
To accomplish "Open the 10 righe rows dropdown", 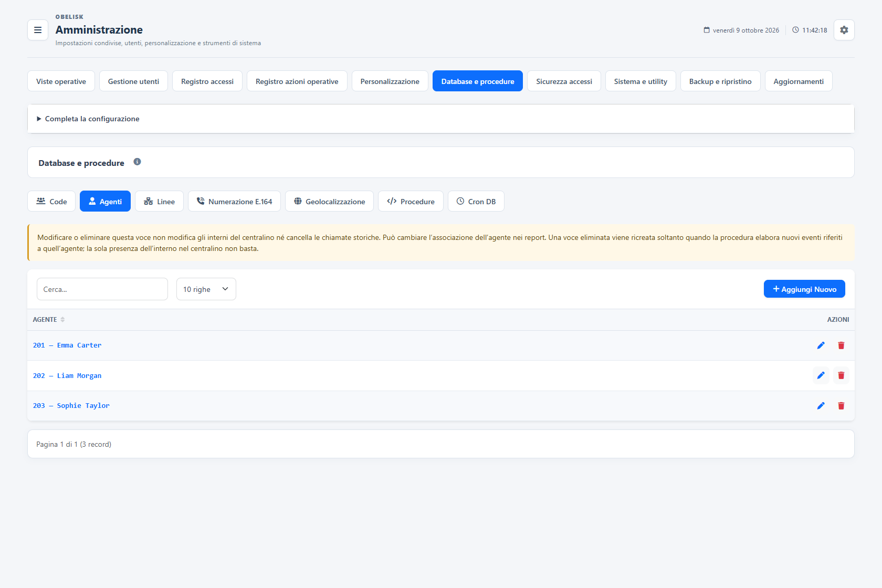I will [206, 289].
